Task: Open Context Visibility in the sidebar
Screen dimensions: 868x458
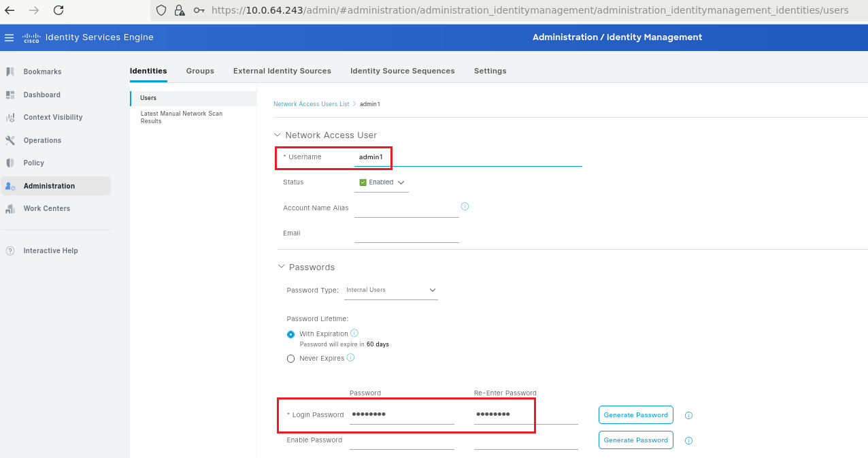Action: [53, 117]
